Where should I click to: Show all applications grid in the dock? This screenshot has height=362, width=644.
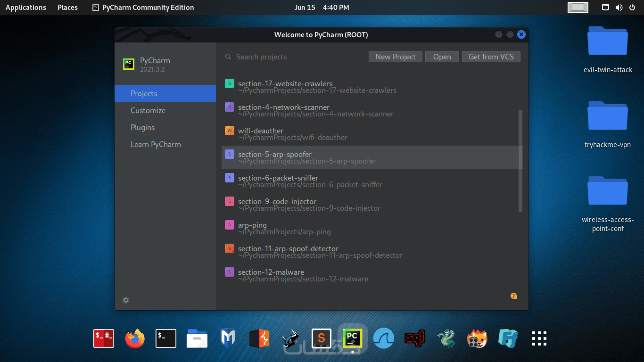[x=539, y=338]
